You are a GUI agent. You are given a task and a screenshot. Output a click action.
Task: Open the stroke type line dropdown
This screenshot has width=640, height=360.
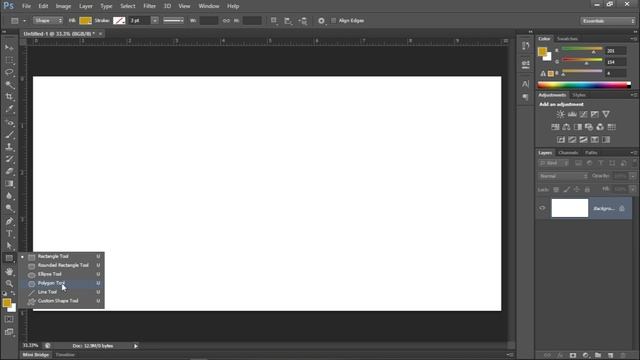point(173,20)
